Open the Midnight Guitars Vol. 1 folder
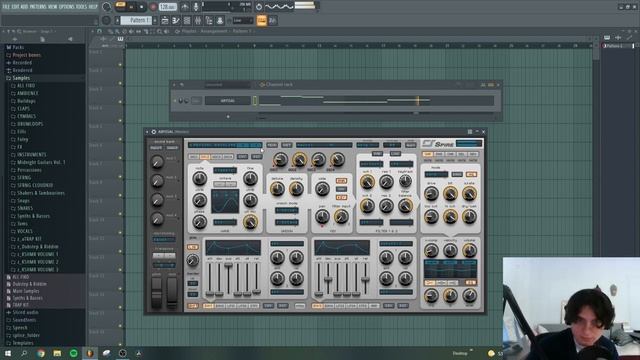This screenshot has height=360, width=640. (40, 162)
